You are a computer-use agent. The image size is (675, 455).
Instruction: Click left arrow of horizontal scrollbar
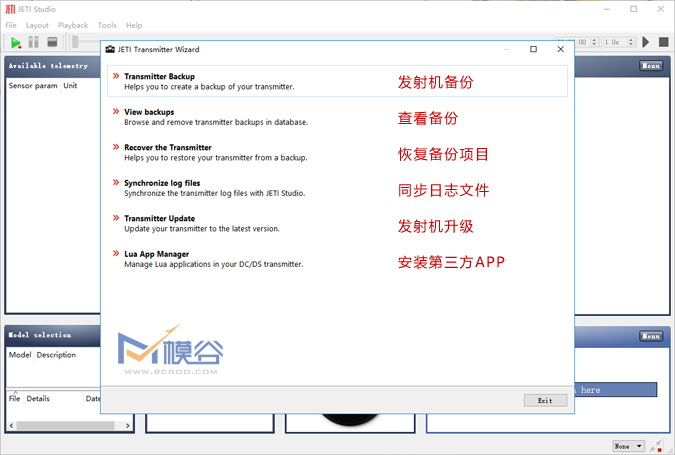point(11,425)
